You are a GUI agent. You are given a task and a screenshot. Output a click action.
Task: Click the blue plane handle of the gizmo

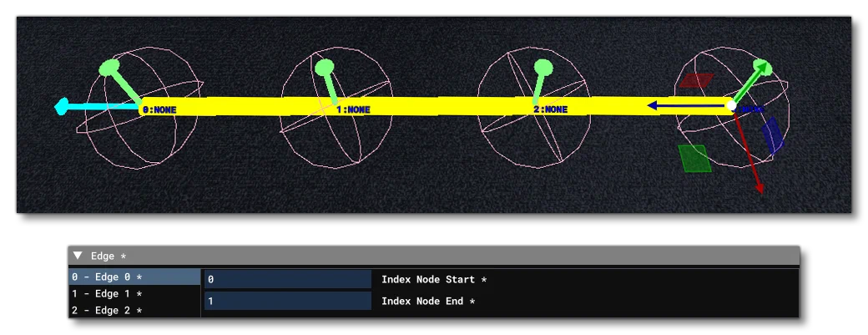[772, 136]
